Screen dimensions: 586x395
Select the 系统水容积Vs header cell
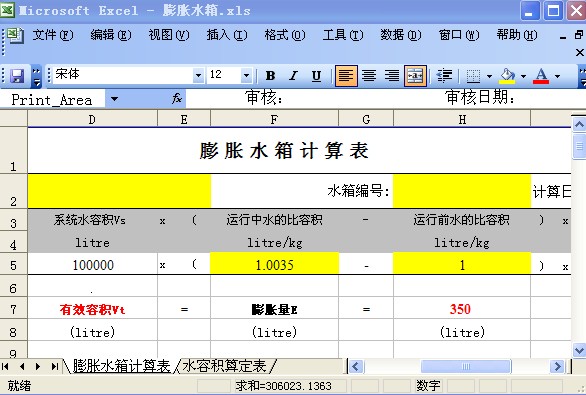(x=93, y=220)
